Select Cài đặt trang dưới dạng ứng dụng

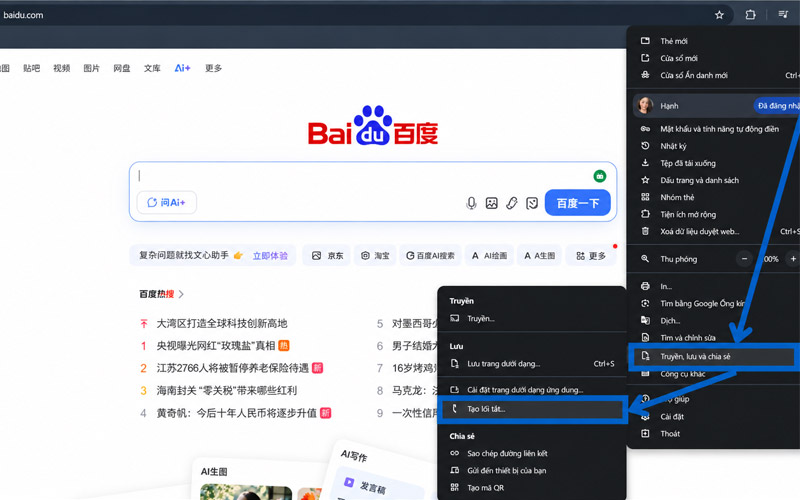tap(532, 390)
